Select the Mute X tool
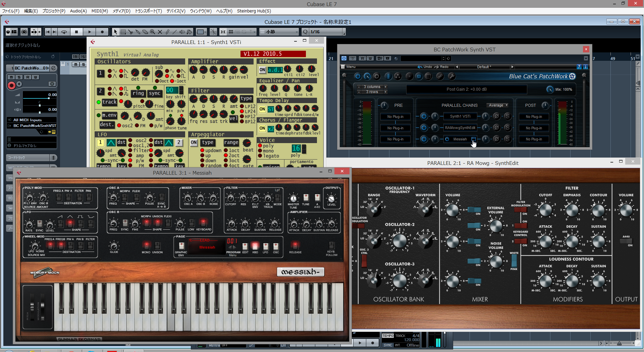Image resolution: width=644 pixels, height=352 pixels. [160, 32]
